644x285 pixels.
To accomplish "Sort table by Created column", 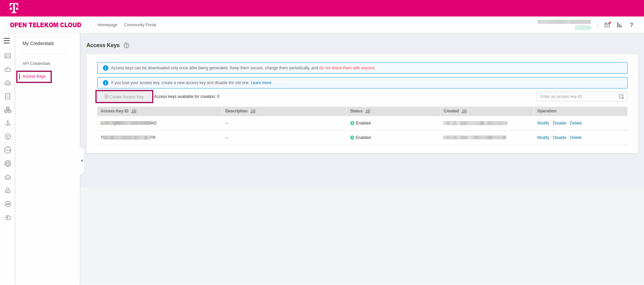I will pos(464,111).
